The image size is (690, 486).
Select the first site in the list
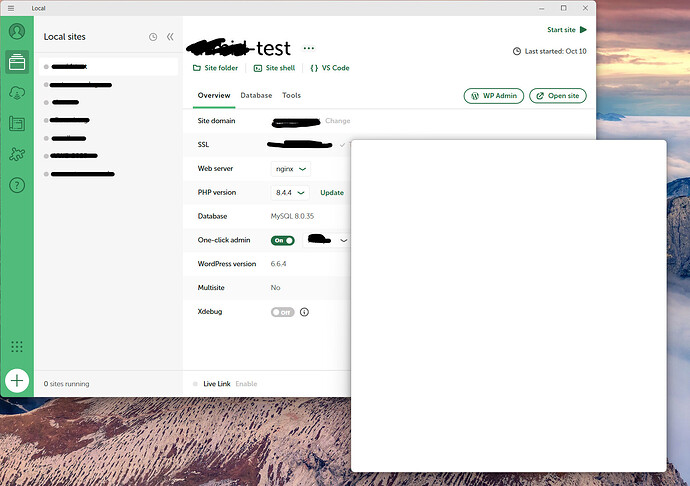(x=108, y=66)
